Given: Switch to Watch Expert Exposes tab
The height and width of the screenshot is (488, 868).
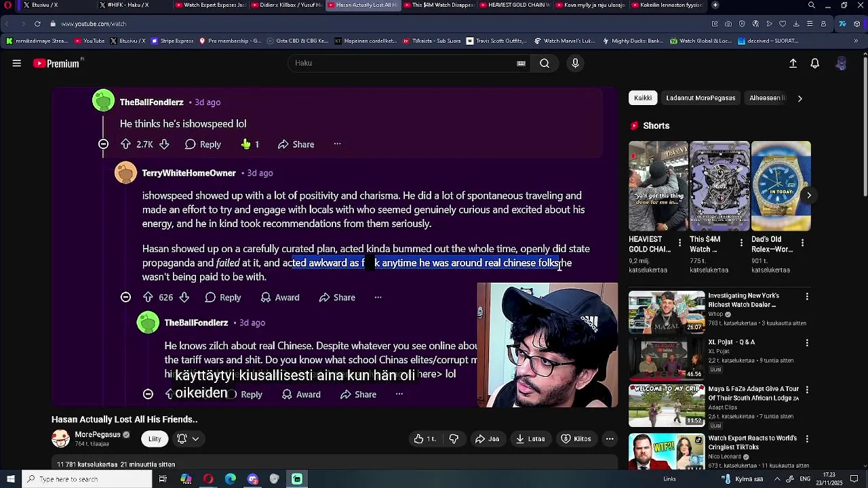Looking at the screenshot, I should coord(212,5).
